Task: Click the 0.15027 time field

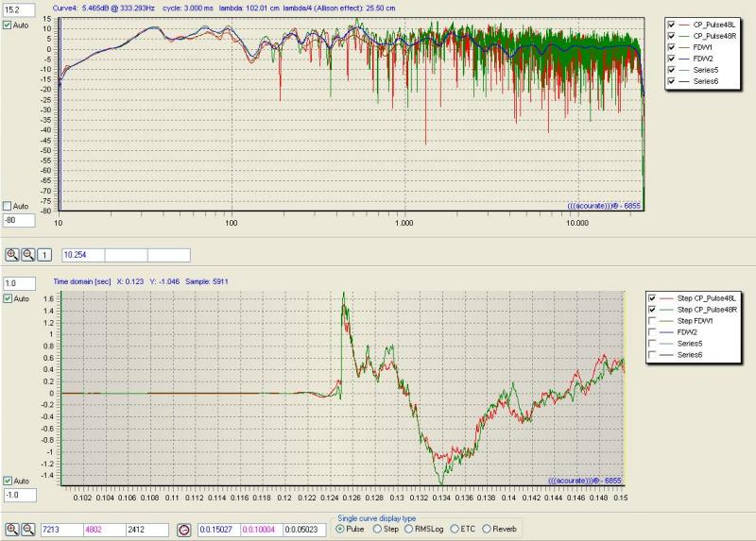Action: (x=219, y=530)
